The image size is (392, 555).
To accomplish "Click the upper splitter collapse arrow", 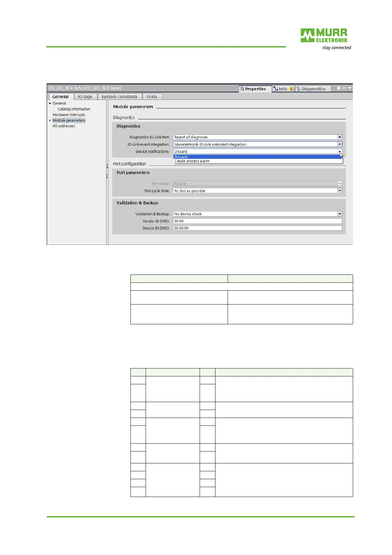I will click(x=107, y=167).
